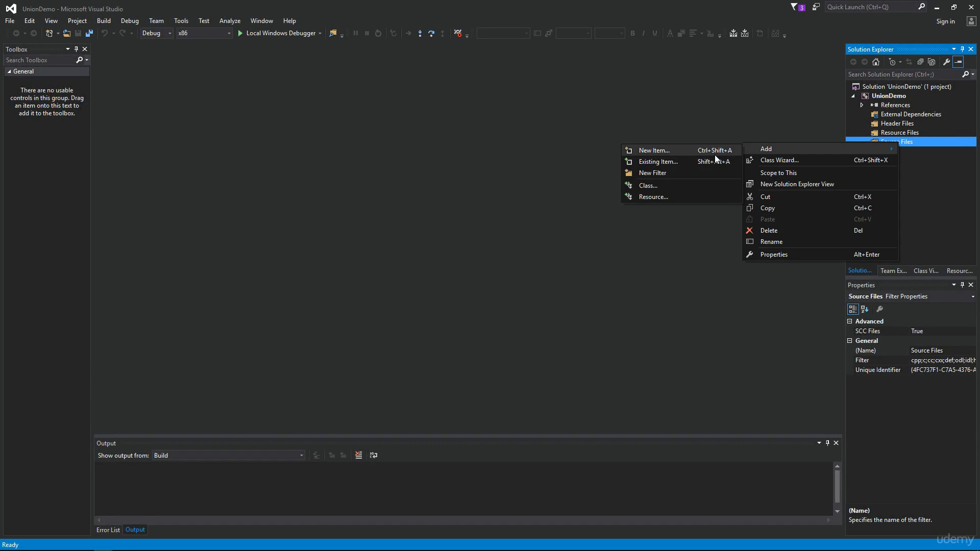Open the Debug configuration dropdown
The image size is (980, 551).
click(x=157, y=33)
